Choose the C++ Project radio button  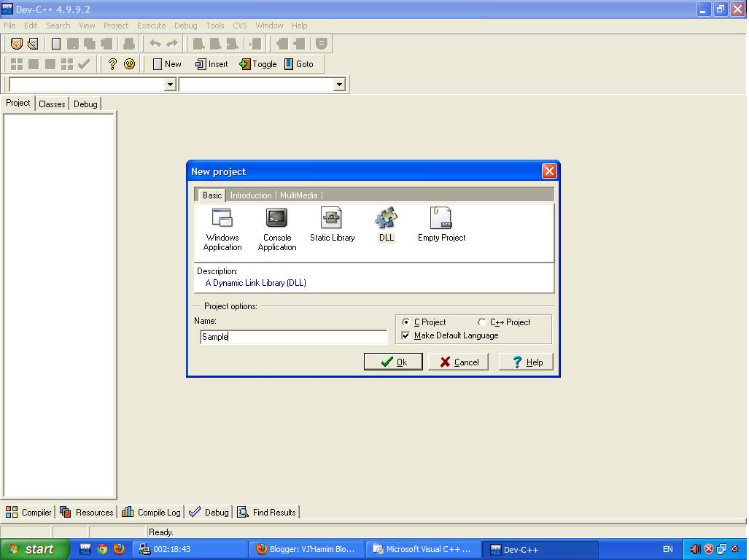point(481,322)
